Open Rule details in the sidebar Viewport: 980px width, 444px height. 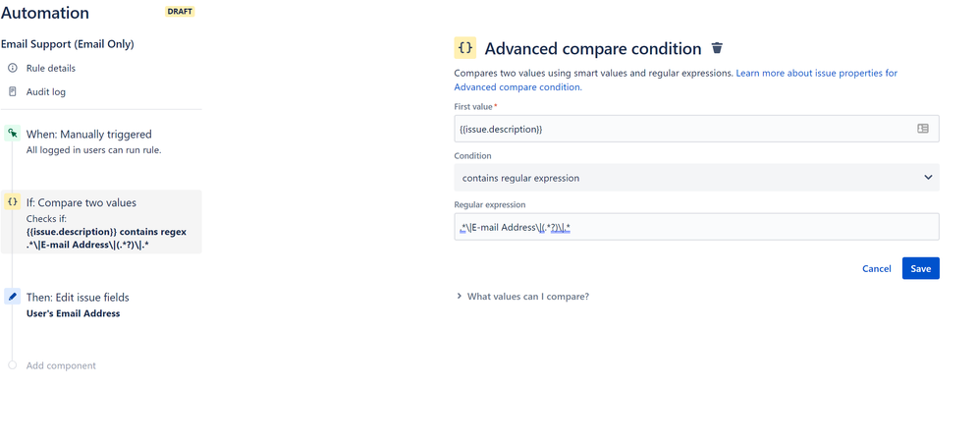50,68
